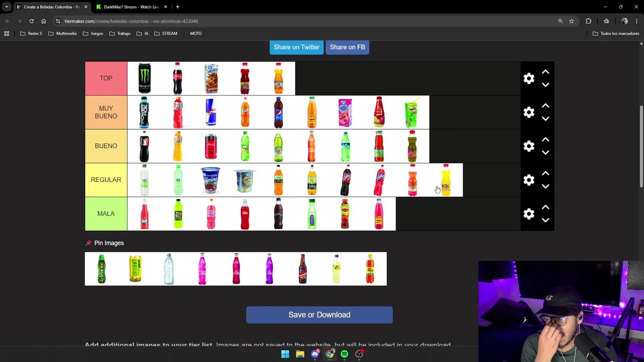Image resolution: width=644 pixels, height=362 pixels.
Task: Move MALA tier row up
Action: pyautogui.click(x=545, y=207)
